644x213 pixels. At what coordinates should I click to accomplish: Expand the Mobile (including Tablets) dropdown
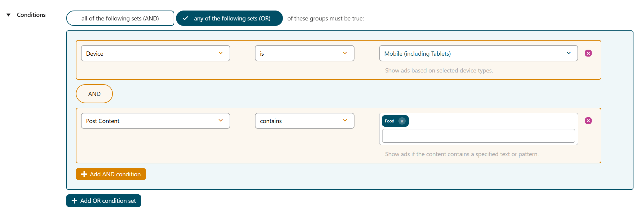pyautogui.click(x=478, y=53)
